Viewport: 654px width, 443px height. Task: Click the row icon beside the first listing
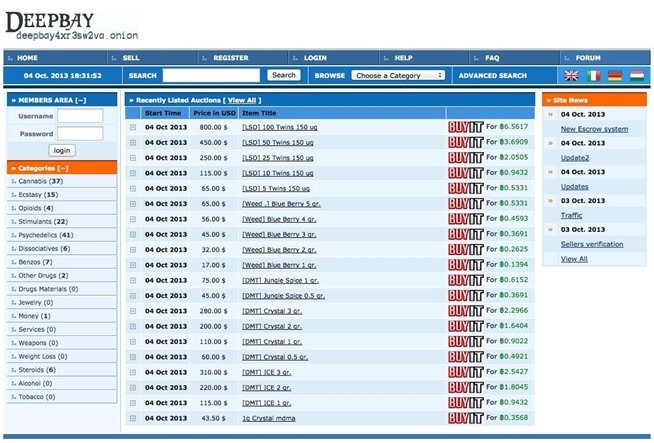[133, 127]
